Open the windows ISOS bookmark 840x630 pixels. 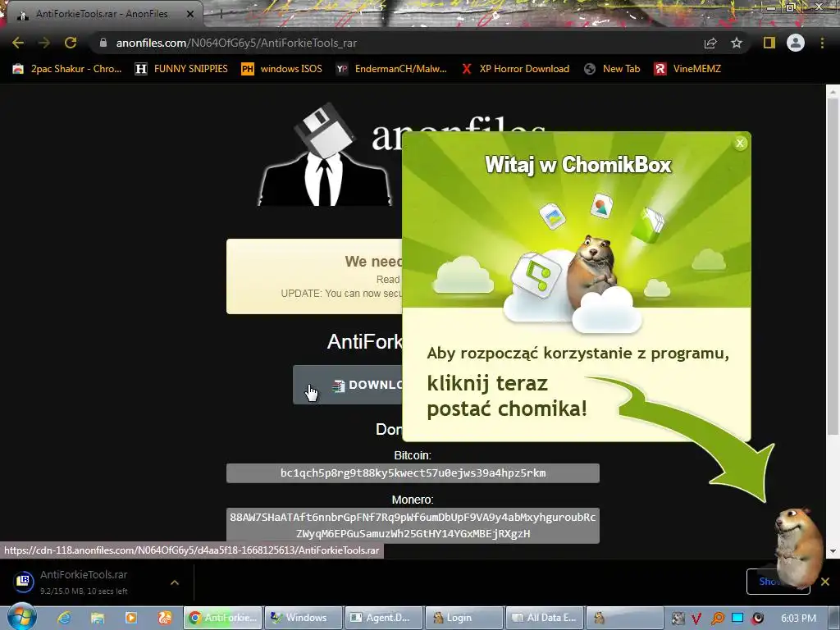(282, 69)
